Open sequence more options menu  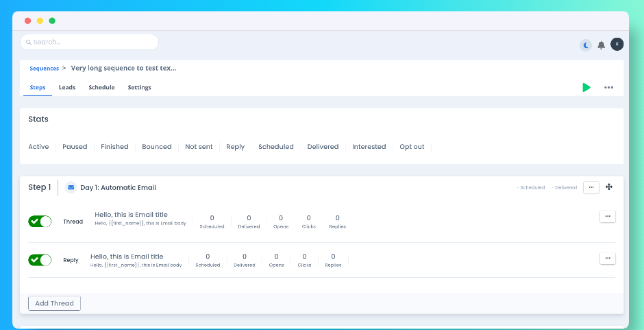(608, 88)
